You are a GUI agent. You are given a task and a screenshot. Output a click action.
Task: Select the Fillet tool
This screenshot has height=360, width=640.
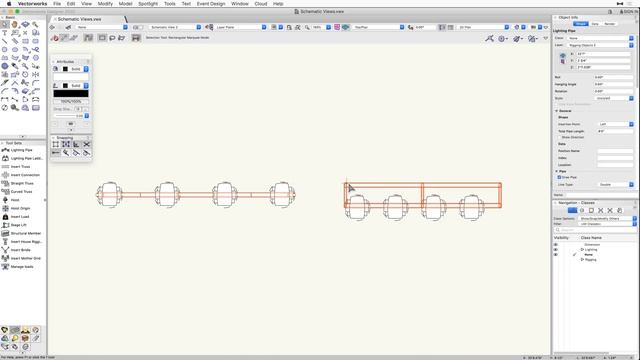(36, 82)
